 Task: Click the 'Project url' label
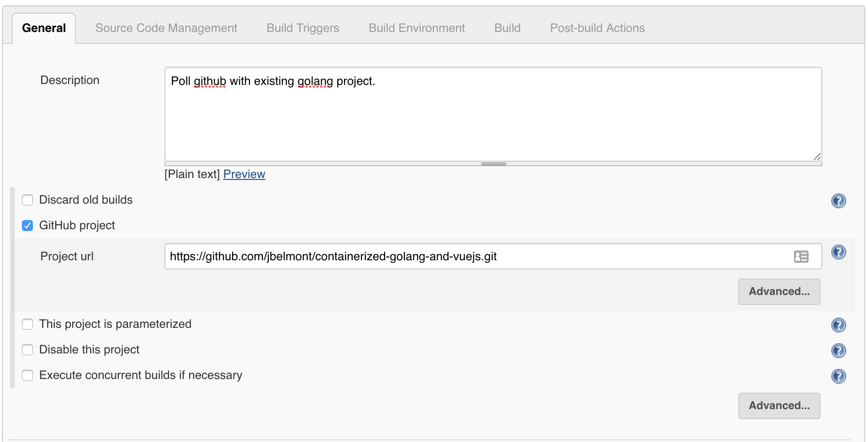[67, 257]
